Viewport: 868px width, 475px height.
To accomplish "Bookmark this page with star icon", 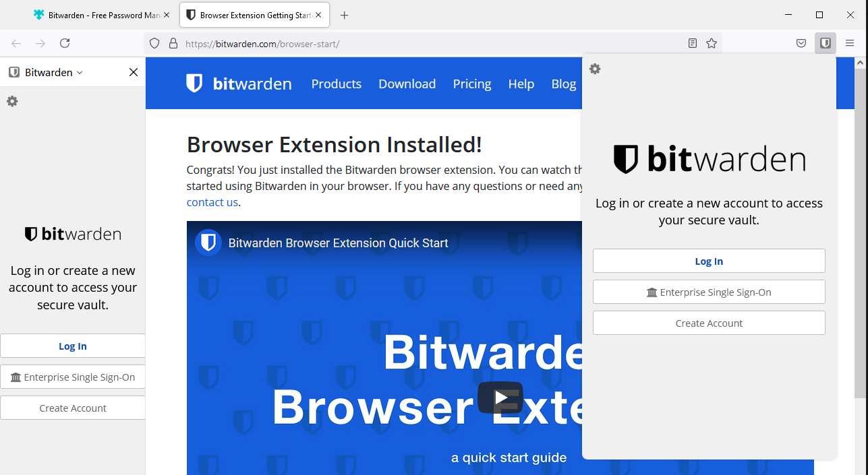I will [x=712, y=43].
